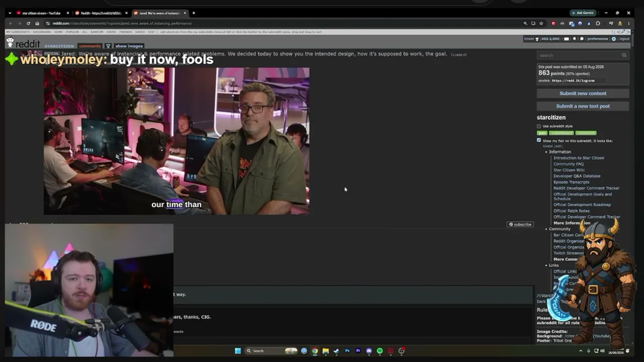This screenshot has width=644, height=362.
Task: Click the browser address bar URL
Action: tap(122, 23)
